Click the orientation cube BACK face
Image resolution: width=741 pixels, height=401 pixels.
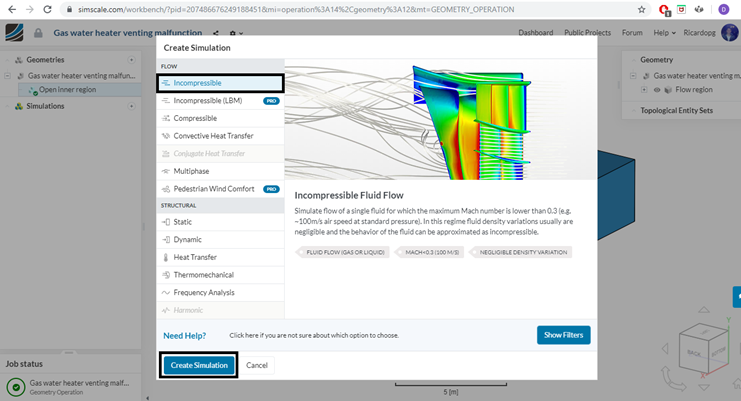pyautogui.click(x=694, y=353)
